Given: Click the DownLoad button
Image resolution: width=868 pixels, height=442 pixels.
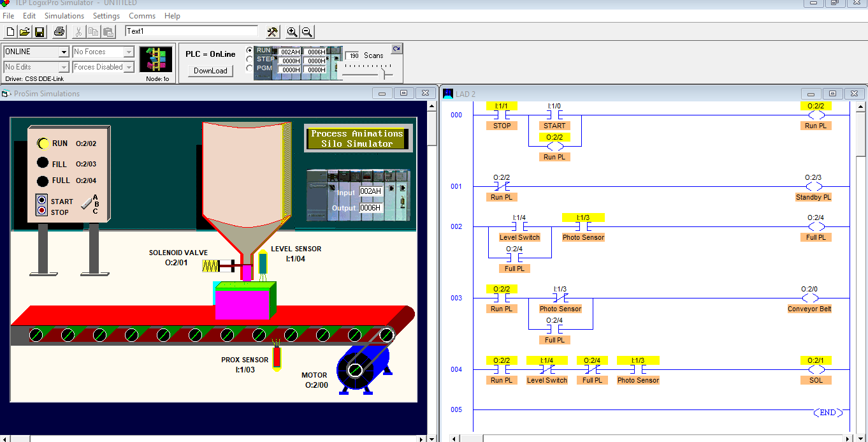Looking at the screenshot, I should point(210,71).
